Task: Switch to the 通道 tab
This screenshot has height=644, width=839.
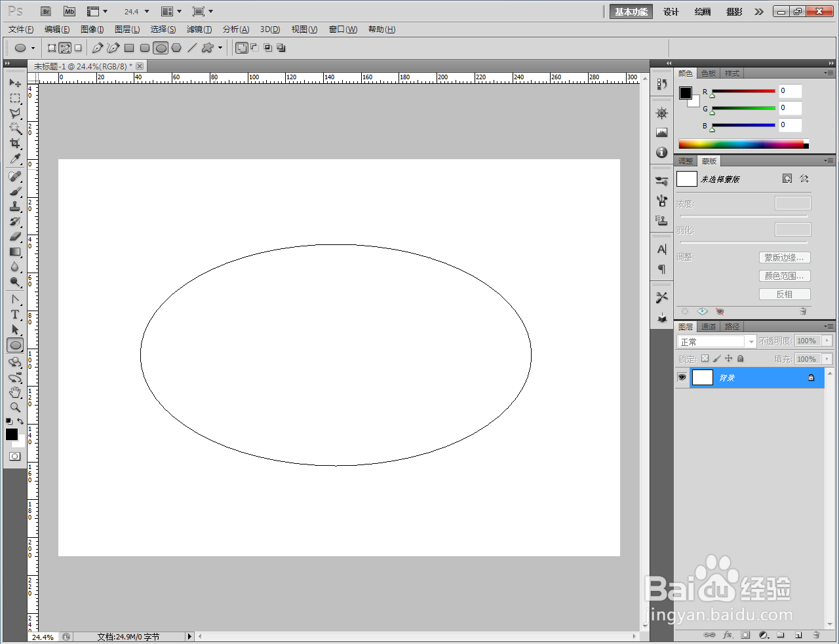Action: click(x=709, y=327)
